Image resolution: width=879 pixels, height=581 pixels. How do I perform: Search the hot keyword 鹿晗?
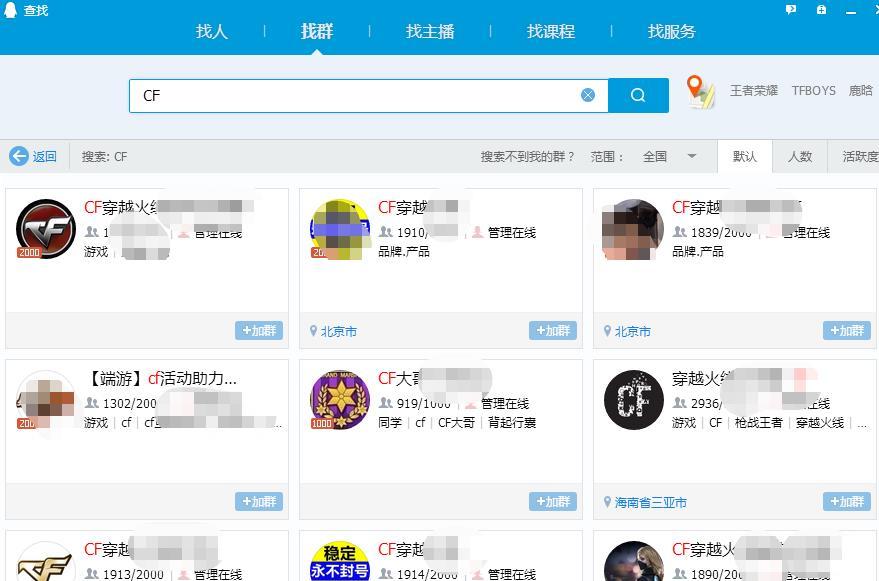[861, 91]
